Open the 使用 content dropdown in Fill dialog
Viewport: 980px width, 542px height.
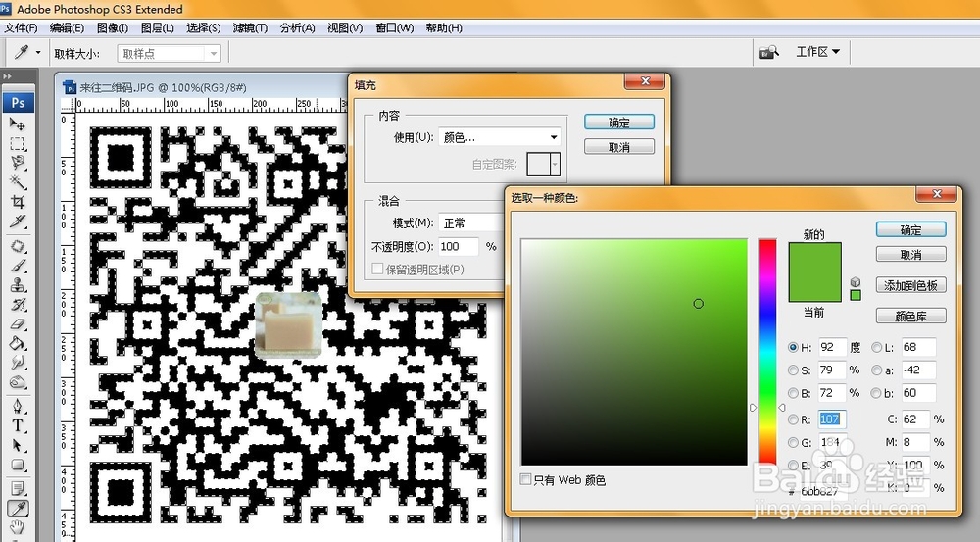click(x=500, y=137)
